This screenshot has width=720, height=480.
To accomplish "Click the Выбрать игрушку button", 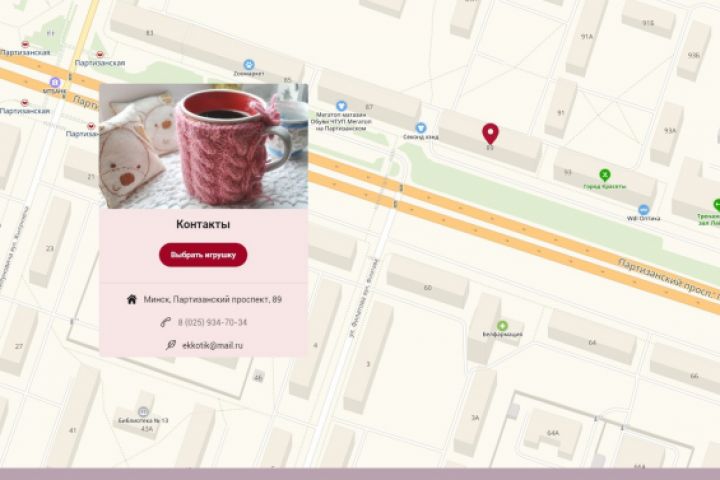I will 203,255.
